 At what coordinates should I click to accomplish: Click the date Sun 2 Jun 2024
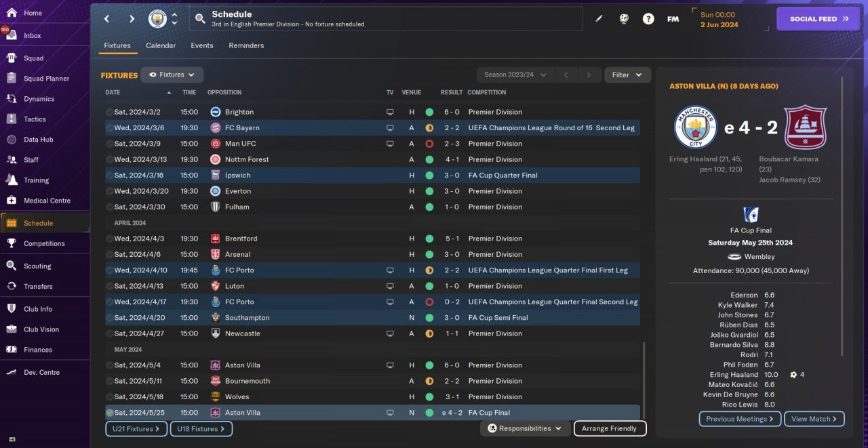(x=718, y=19)
